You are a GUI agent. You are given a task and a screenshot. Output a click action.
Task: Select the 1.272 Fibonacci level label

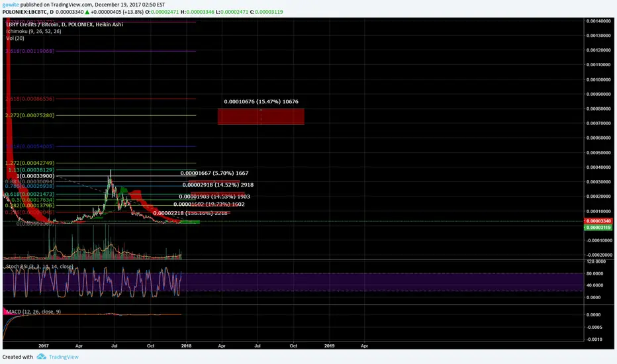click(30, 163)
